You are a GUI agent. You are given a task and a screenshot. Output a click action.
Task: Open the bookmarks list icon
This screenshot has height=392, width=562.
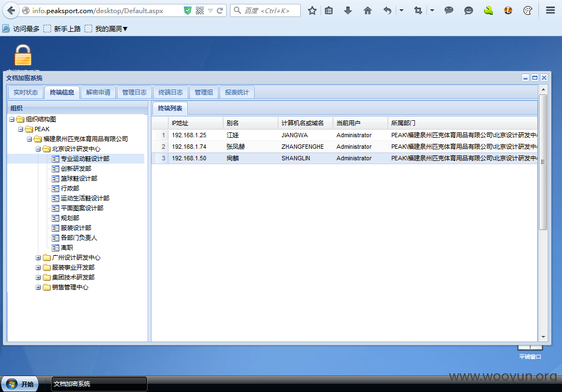tap(329, 11)
